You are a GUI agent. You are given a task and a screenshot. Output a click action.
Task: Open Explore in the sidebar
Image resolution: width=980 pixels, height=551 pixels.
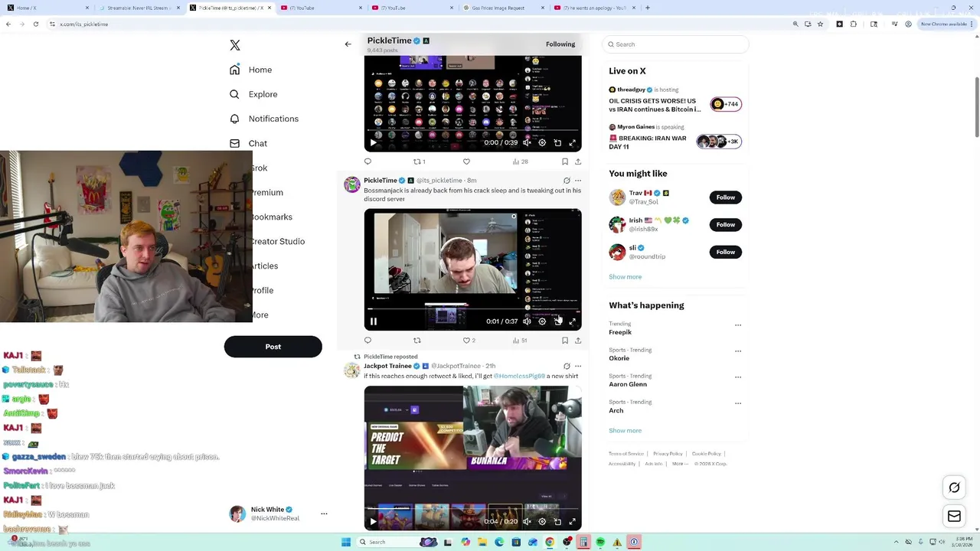(253, 94)
